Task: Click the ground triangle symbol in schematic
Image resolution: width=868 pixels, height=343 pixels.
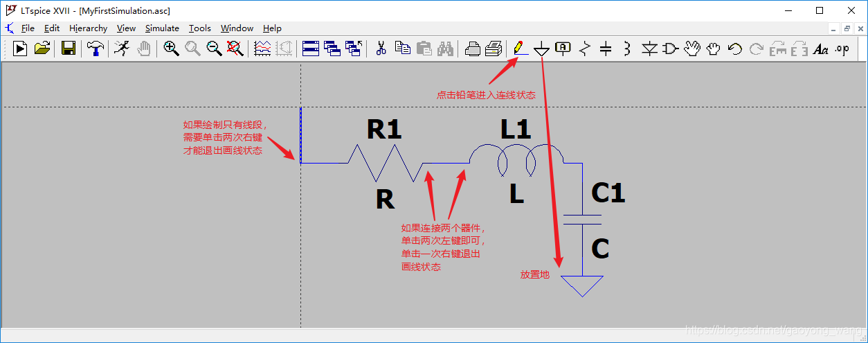Action: [x=582, y=286]
